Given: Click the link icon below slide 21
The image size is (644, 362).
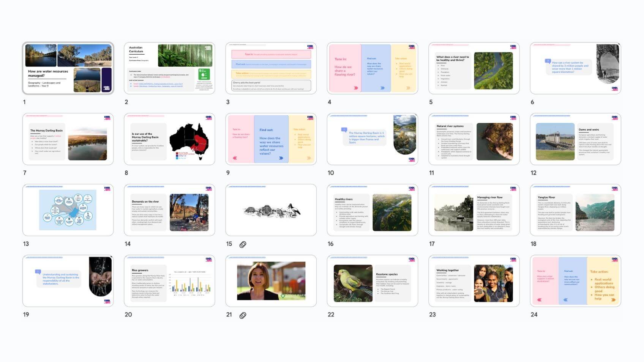Looking at the screenshot, I should (243, 315).
